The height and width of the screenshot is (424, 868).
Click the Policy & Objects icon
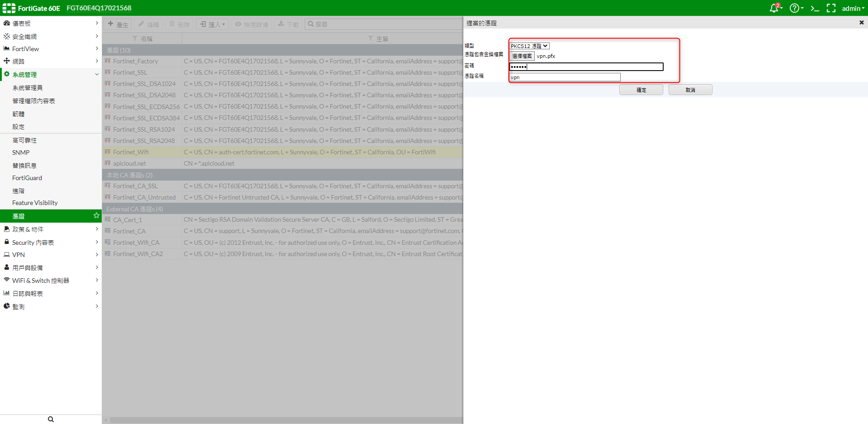(x=6, y=229)
